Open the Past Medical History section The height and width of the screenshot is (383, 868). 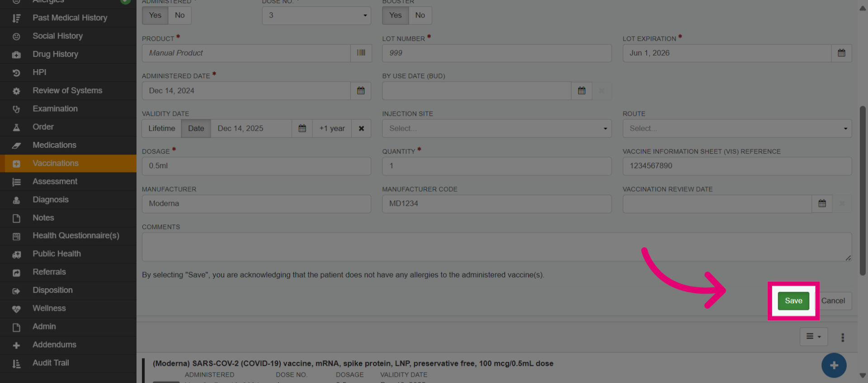point(68,18)
